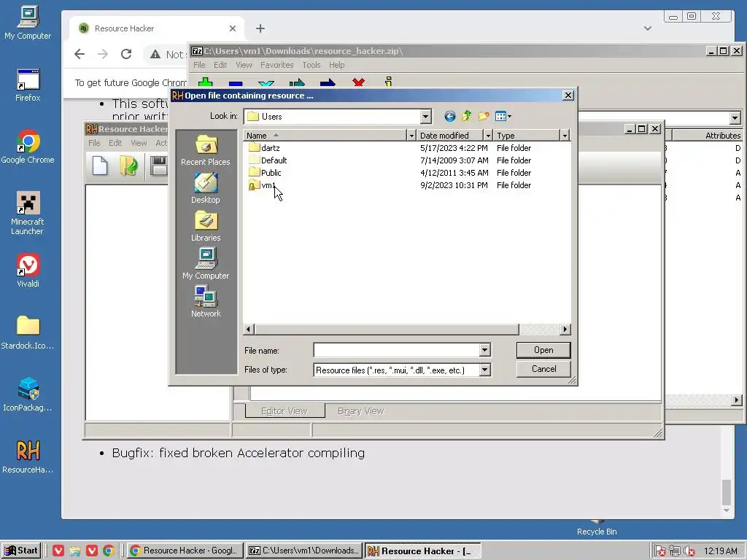Select the vm1 folder

[x=262, y=185]
